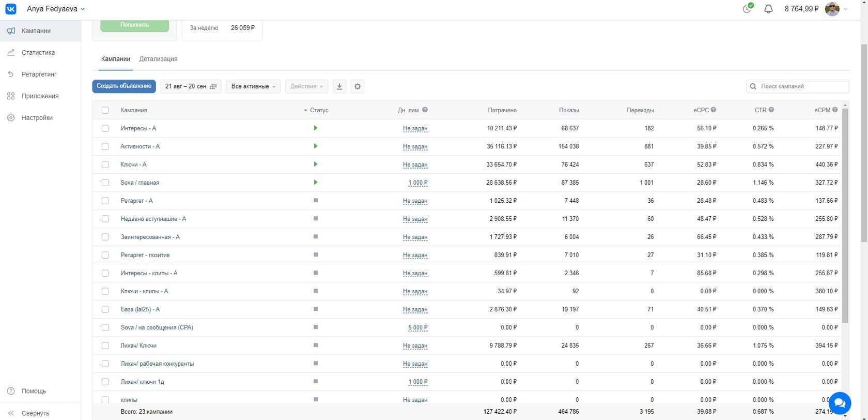The height and width of the screenshot is (420, 868).
Task: Open the notifications bell
Action: [768, 9]
